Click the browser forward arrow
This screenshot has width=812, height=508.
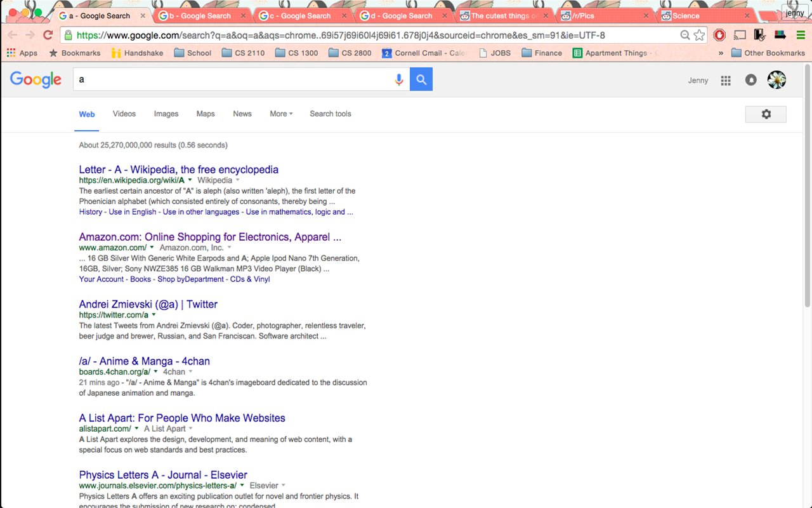pyautogui.click(x=30, y=36)
